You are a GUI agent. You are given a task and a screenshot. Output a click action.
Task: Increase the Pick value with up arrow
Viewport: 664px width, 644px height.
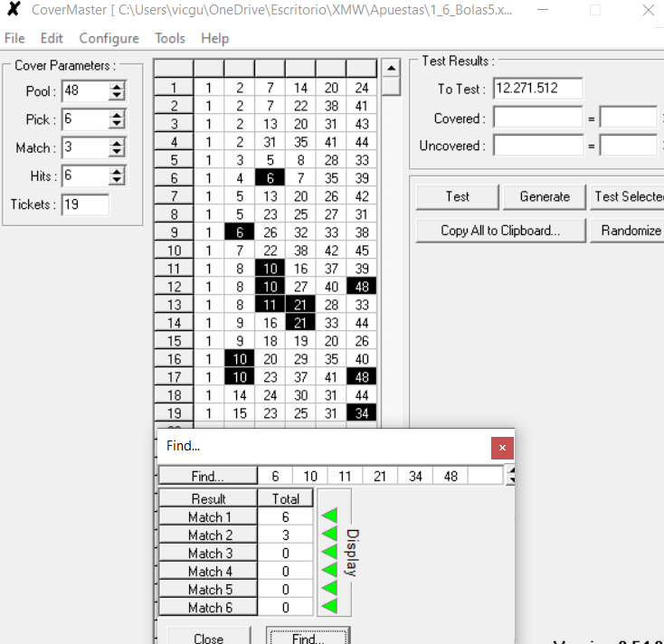coord(117,115)
